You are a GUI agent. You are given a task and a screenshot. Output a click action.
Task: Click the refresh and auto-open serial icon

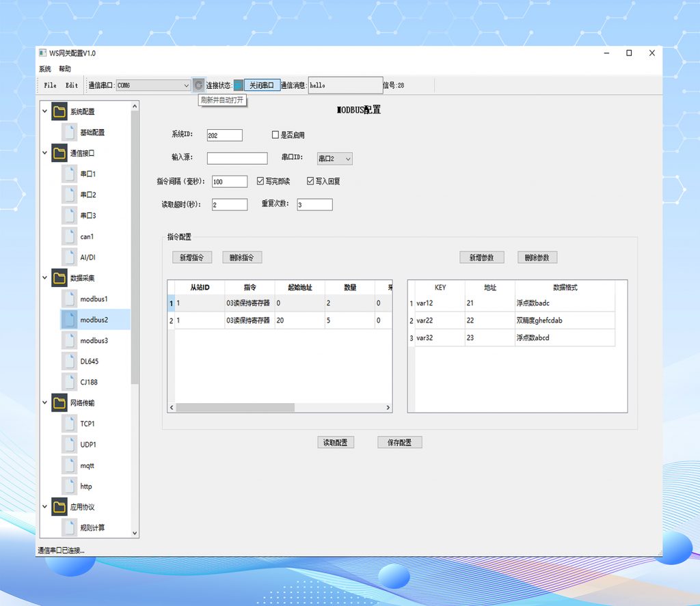coord(198,85)
